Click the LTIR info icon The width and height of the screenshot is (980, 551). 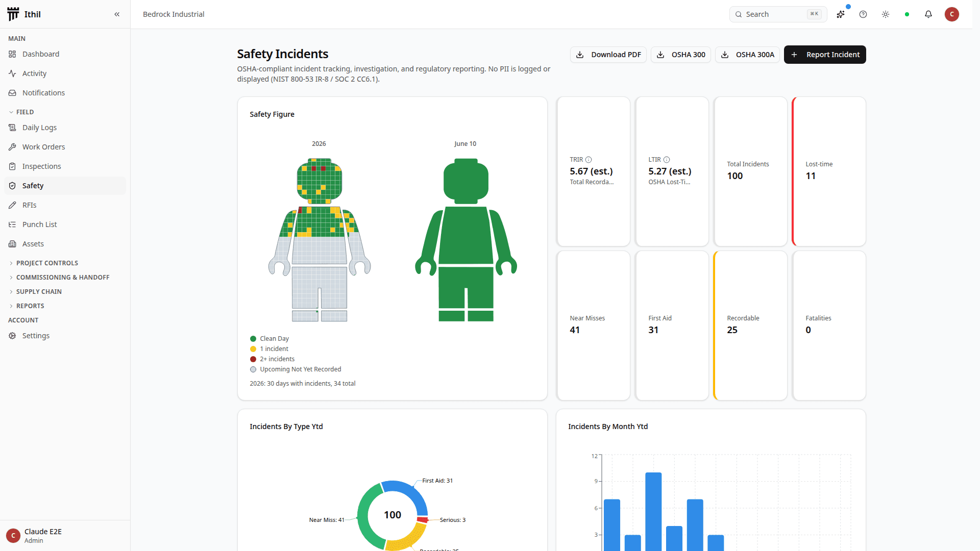667,160
